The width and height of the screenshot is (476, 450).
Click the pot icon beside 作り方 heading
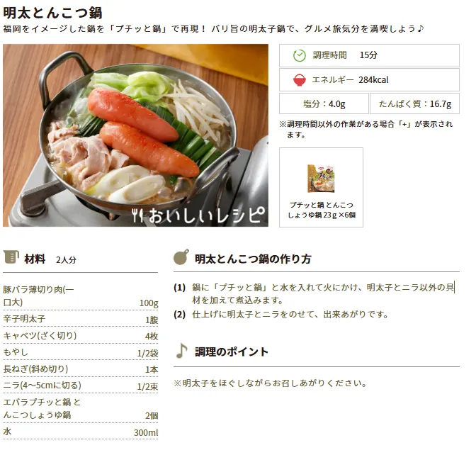pos(181,257)
